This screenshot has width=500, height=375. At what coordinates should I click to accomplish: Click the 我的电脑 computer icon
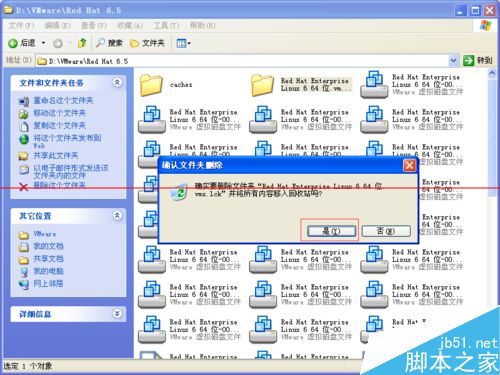(24, 272)
